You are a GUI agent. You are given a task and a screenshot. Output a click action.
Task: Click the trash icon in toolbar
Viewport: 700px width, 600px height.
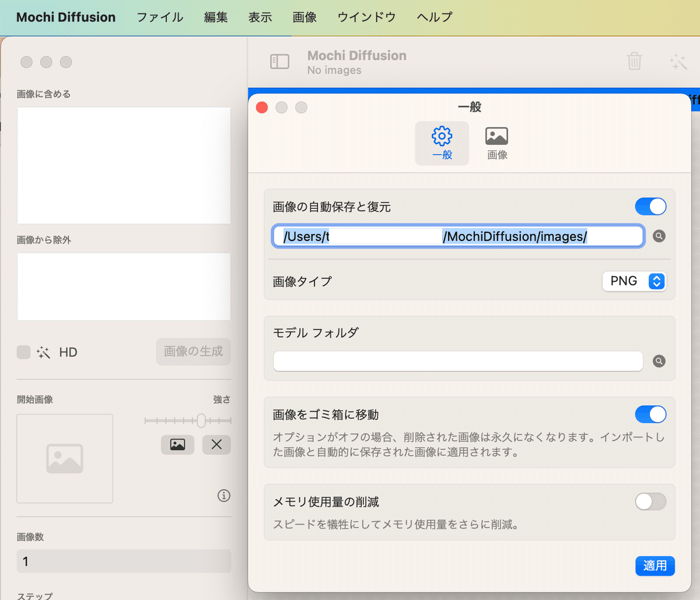click(635, 61)
